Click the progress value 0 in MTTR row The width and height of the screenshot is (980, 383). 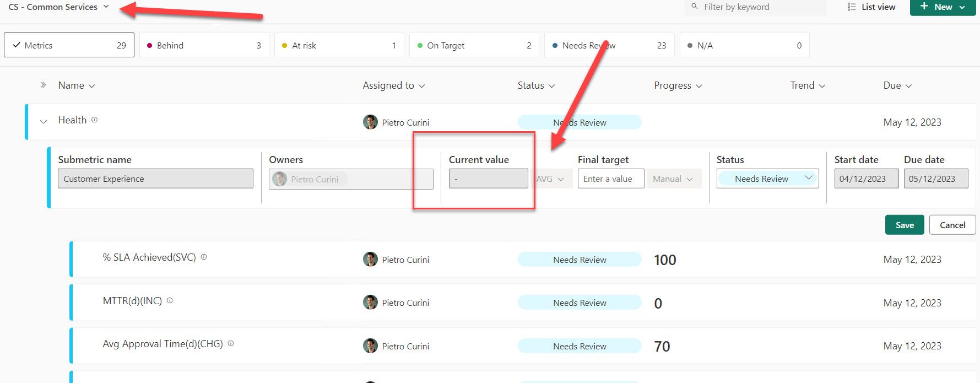pos(658,304)
